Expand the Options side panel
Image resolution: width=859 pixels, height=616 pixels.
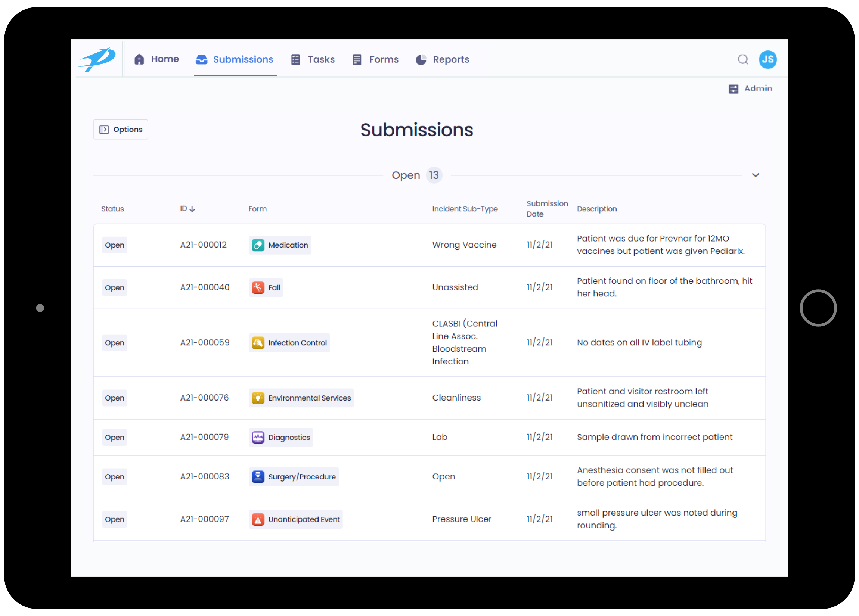coord(120,130)
